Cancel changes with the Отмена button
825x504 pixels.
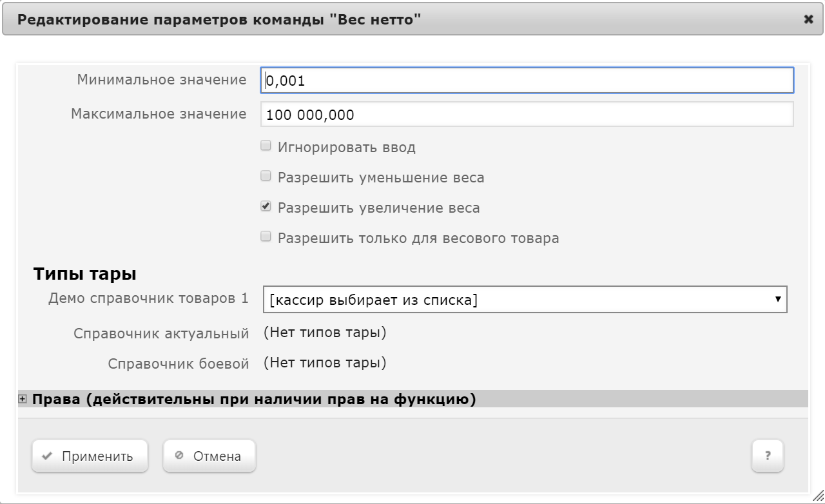(x=209, y=456)
